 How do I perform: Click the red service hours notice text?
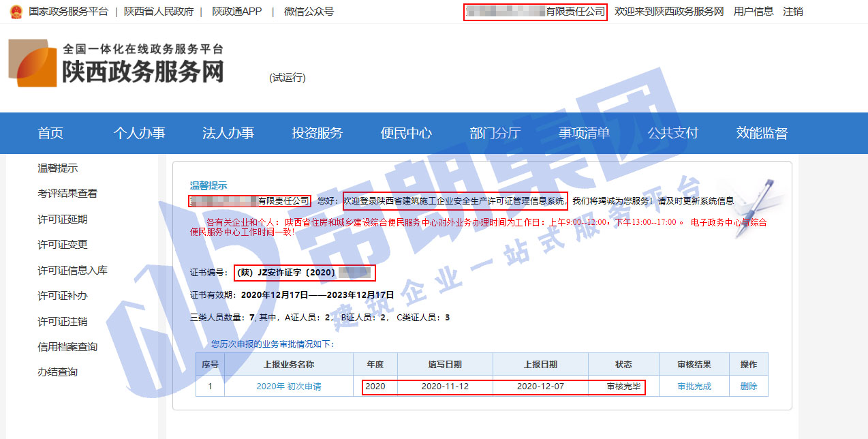(478, 227)
